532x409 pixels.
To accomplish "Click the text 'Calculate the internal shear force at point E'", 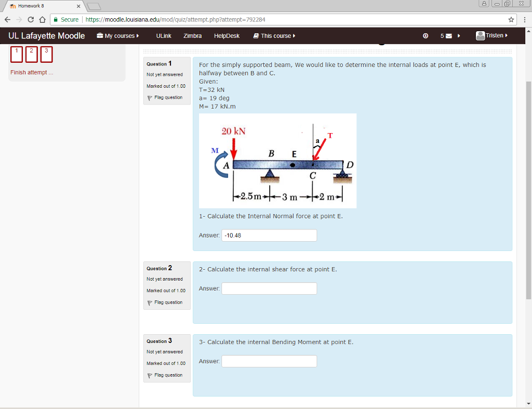I will tap(272, 269).
